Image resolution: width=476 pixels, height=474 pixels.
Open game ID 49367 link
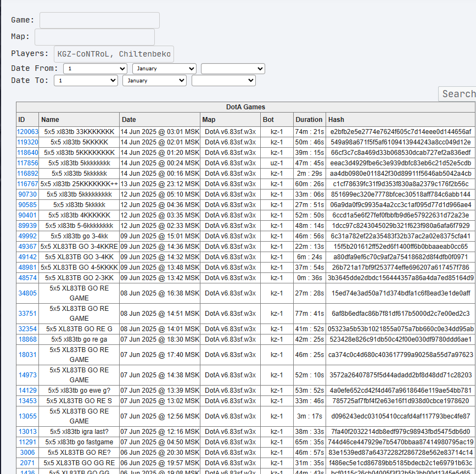click(27, 247)
